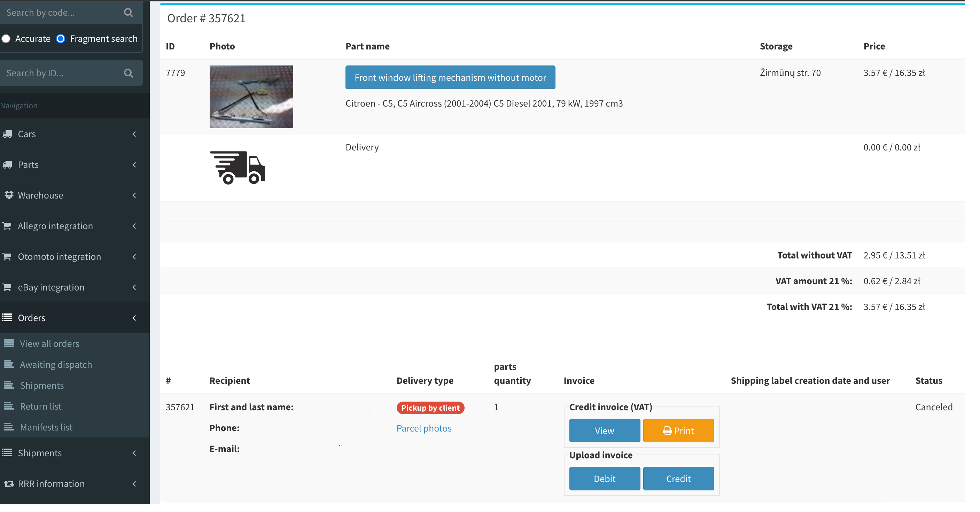Click the Allegro integration cart icon
The image size is (980, 512).
7,226
